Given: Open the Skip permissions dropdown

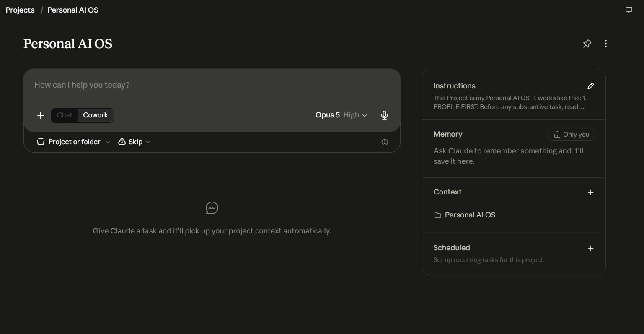Looking at the screenshot, I should tap(134, 142).
